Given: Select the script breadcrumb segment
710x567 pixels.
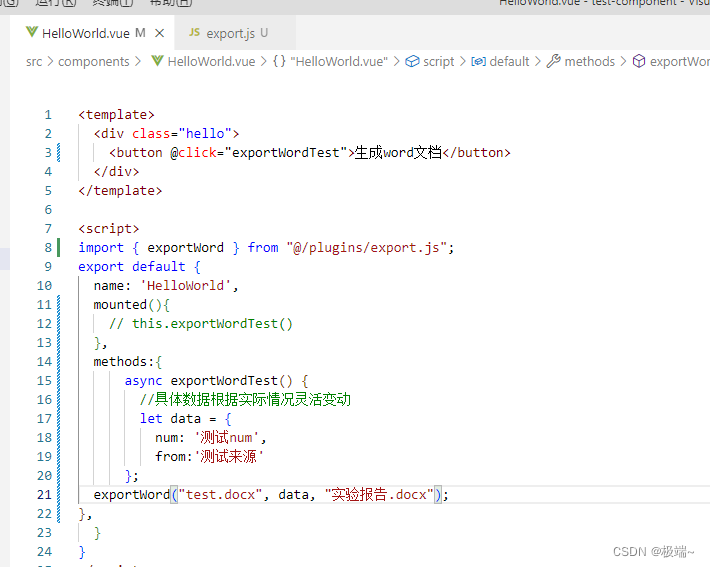Looking at the screenshot, I should (x=438, y=62).
